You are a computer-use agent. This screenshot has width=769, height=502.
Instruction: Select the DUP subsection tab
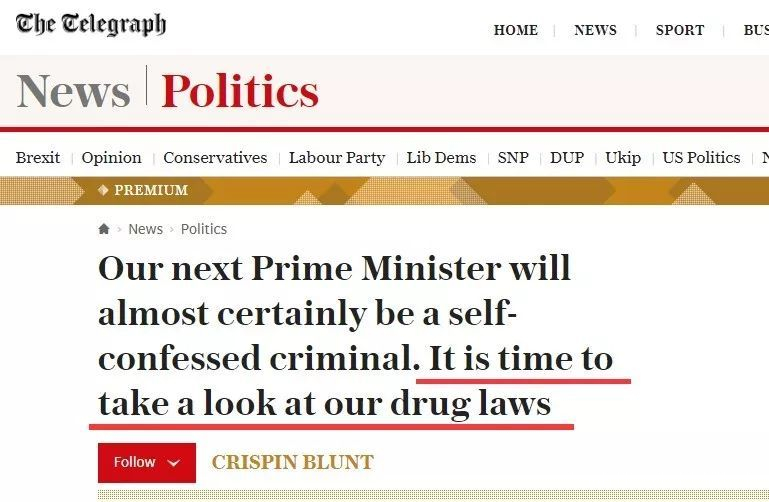pos(567,158)
